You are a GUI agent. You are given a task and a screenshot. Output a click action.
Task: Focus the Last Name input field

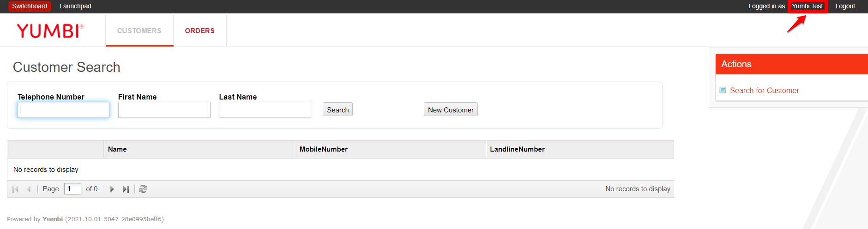coord(265,110)
